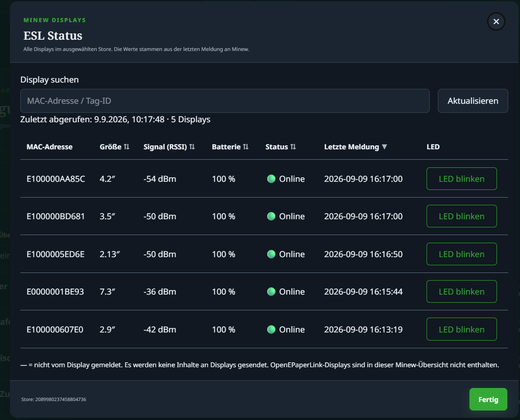Click size value 7.3″
The image size is (520, 420).
pos(107,292)
